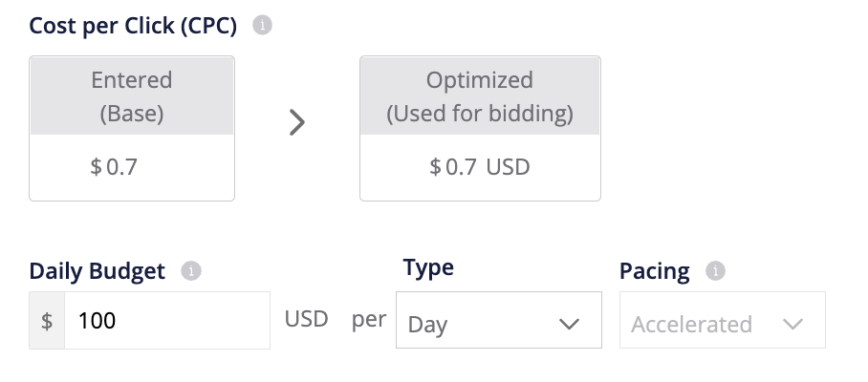Select the Optimized (Used for bidding) header
868x382 pixels.
[x=480, y=96]
